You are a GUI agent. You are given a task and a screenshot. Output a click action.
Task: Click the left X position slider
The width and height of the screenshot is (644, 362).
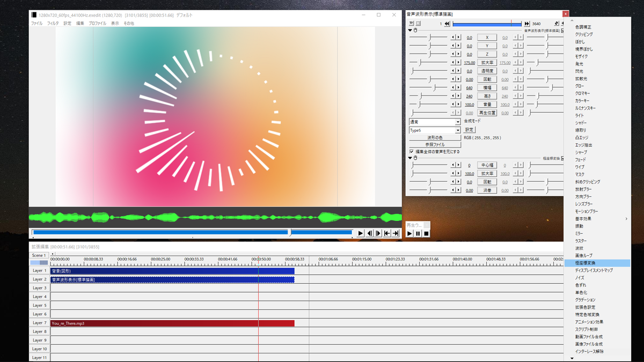(x=428, y=38)
